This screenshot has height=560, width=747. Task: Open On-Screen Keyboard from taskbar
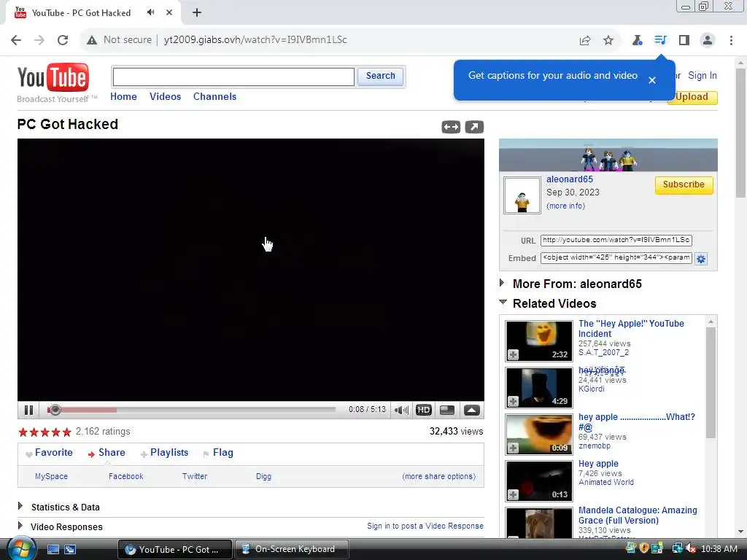(x=292, y=549)
